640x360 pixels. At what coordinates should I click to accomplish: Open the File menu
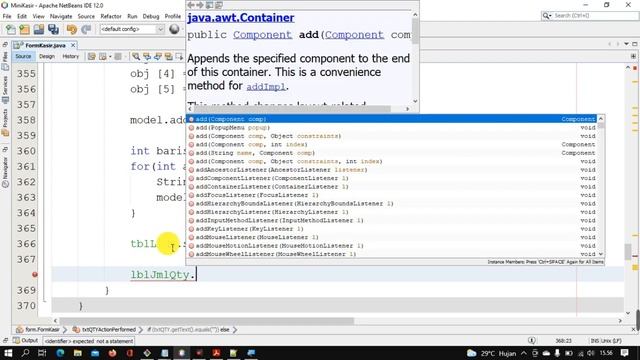[x=7, y=16]
